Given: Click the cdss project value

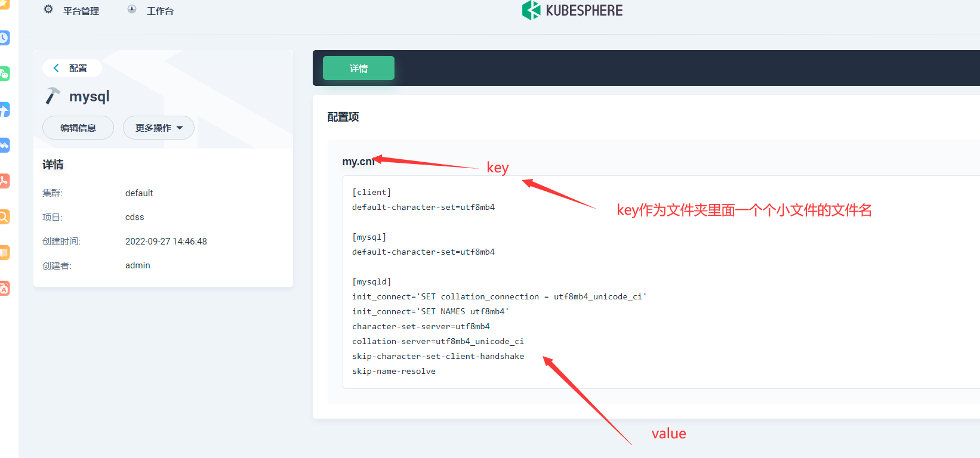Looking at the screenshot, I should [135, 217].
